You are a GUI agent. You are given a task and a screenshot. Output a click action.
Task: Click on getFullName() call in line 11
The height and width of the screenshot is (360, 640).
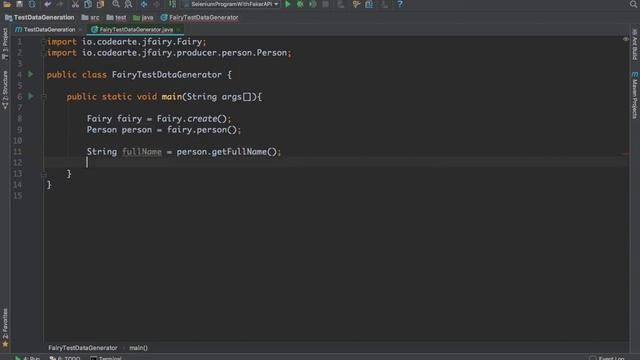click(x=244, y=152)
